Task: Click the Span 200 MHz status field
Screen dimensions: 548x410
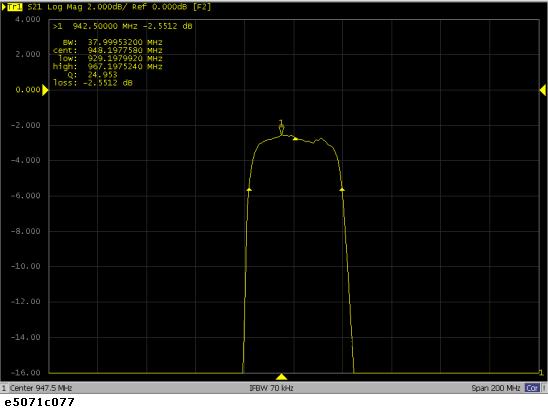Action: pos(496,388)
